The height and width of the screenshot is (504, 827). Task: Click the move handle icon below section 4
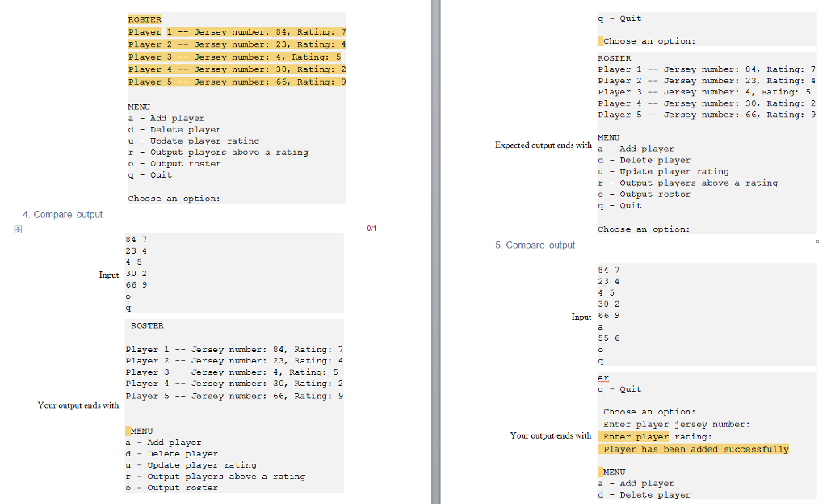pyautogui.click(x=17, y=229)
